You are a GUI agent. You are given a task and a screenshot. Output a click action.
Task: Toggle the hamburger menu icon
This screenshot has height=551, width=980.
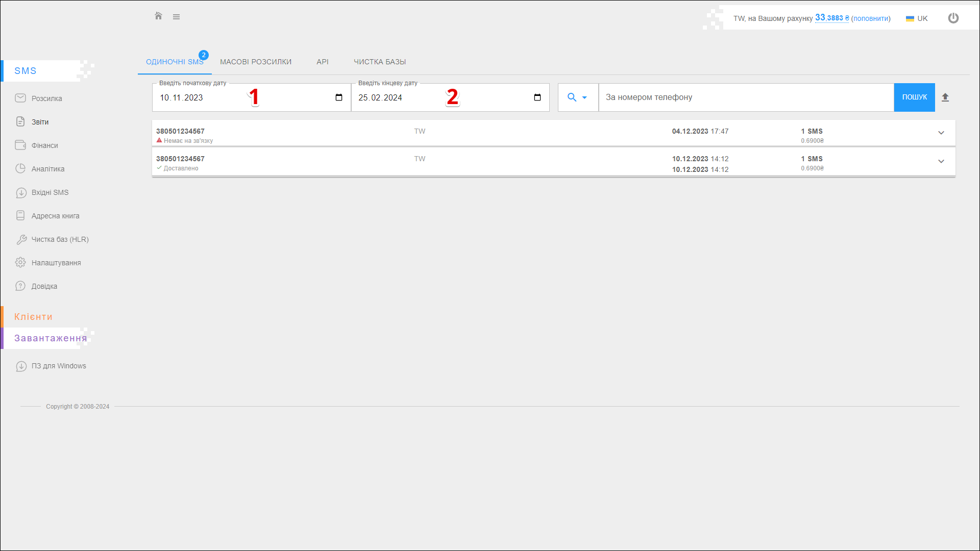tap(176, 17)
